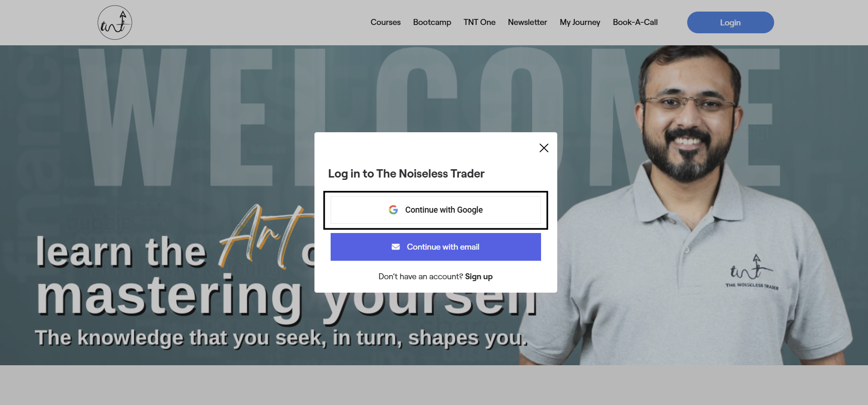Click the word 'mastering' in the banner

tap(170, 296)
